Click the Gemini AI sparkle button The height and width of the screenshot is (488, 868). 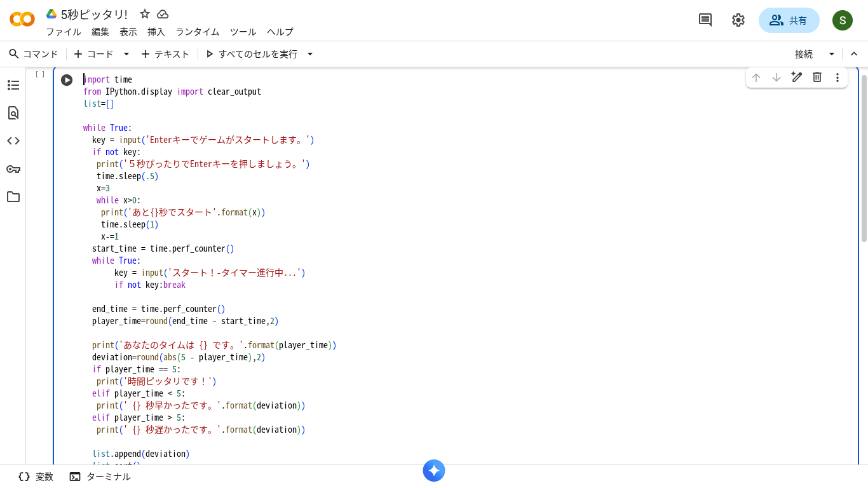[x=434, y=471]
